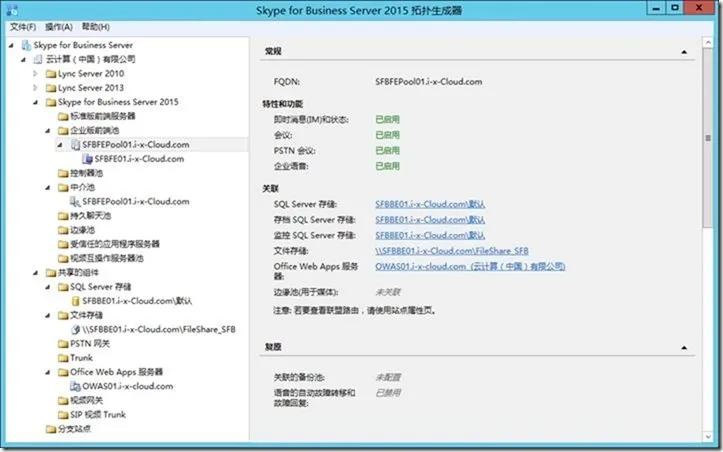Click the 边缘池 folder icon

63,230
